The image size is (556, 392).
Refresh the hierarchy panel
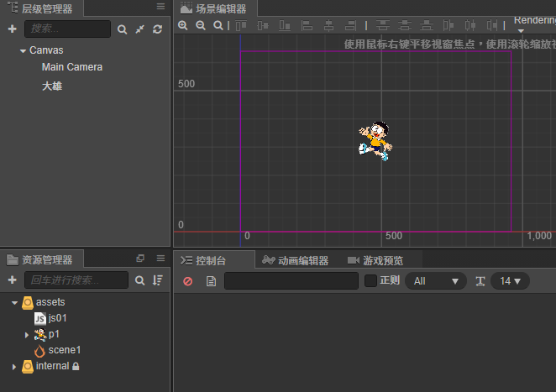pos(157,29)
